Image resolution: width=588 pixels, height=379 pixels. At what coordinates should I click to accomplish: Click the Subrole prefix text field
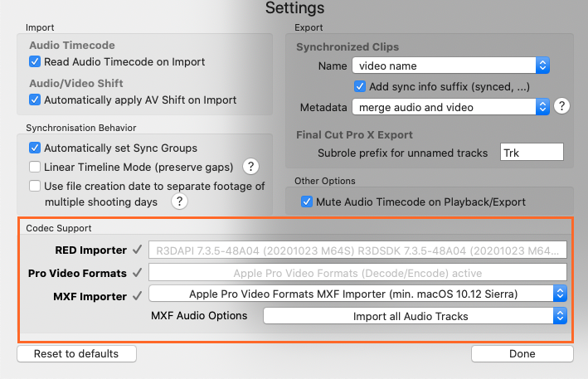(532, 152)
